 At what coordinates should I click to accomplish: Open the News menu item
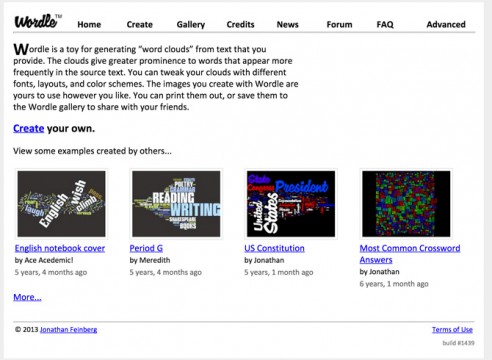(x=288, y=24)
